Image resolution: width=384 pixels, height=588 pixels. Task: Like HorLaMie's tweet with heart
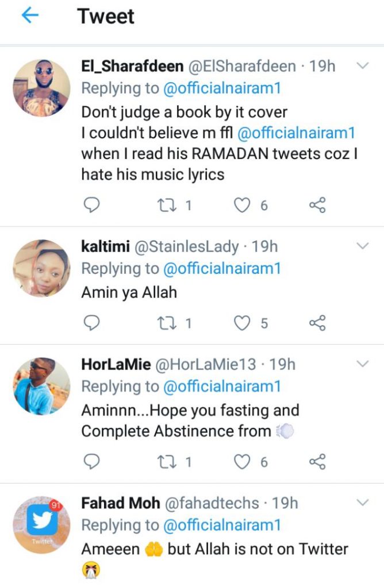coord(243,461)
